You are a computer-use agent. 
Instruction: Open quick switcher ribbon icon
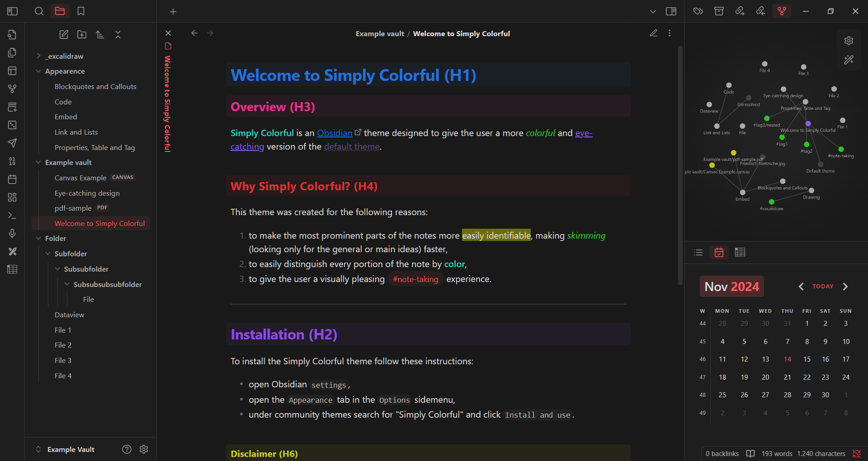pyautogui.click(x=12, y=35)
